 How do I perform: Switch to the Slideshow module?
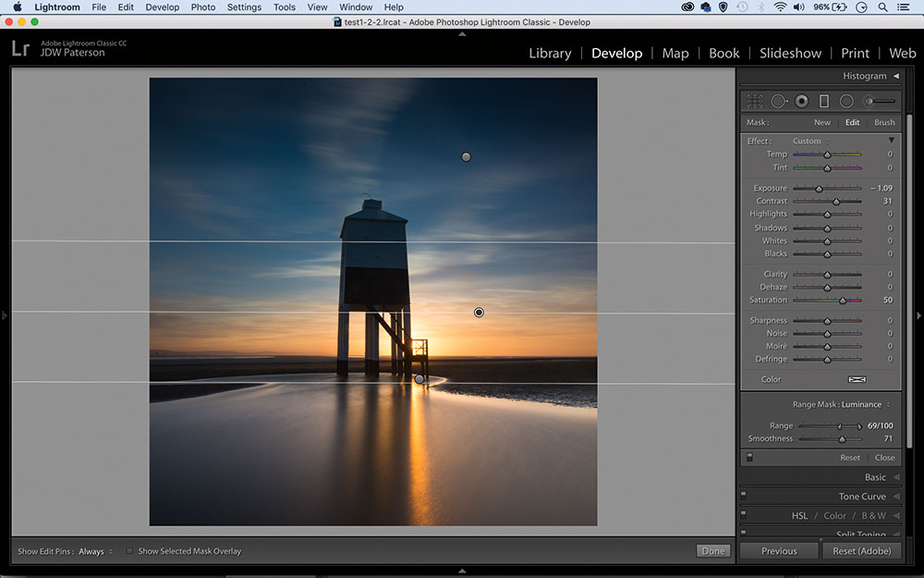(x=790, y=53)
